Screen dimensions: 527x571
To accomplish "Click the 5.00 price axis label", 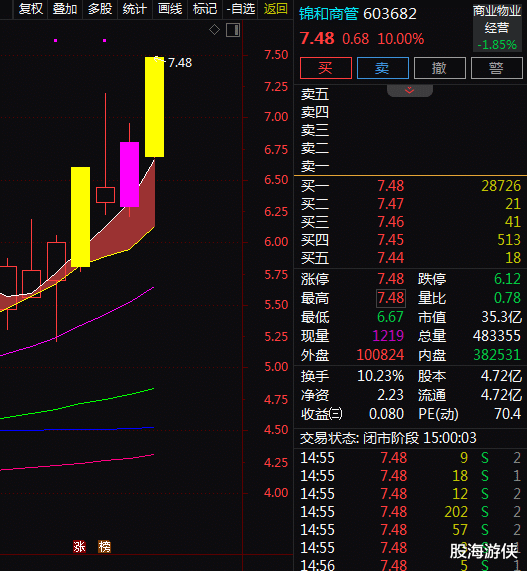I will [x=276, y=367].
